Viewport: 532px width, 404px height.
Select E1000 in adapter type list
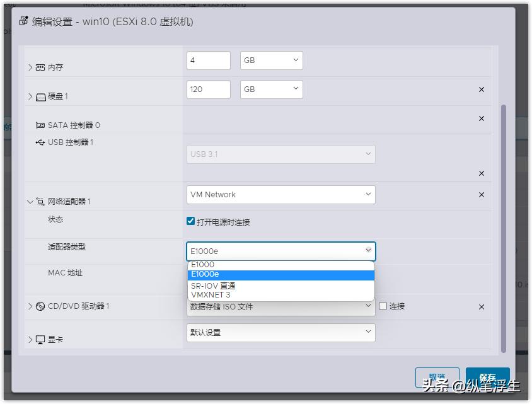(281, 265)
